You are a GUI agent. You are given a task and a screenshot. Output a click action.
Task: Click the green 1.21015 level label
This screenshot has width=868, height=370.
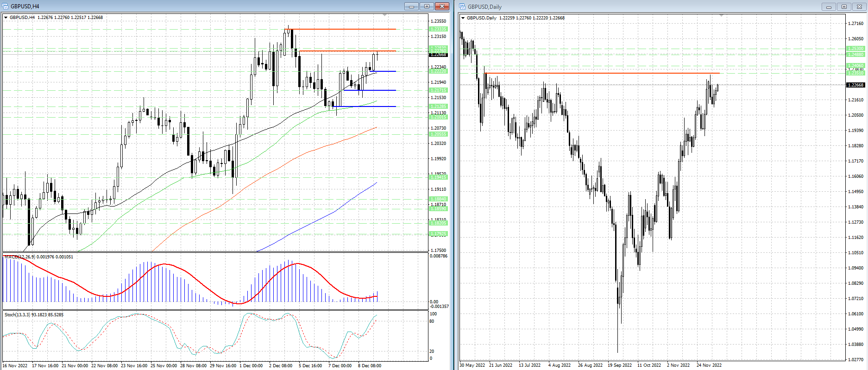tap(438, 117)
